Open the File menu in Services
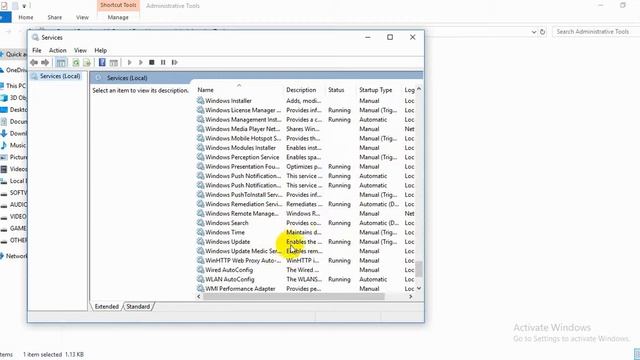This screenshot has height=360, width=640. pos(37,50)
